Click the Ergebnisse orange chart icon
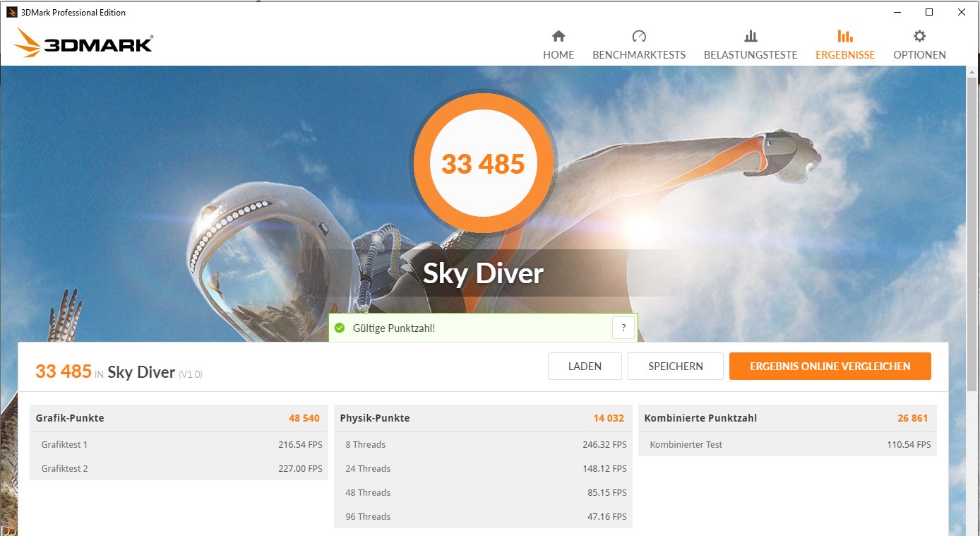The image size is (980, 536). (x=844, y=36)
